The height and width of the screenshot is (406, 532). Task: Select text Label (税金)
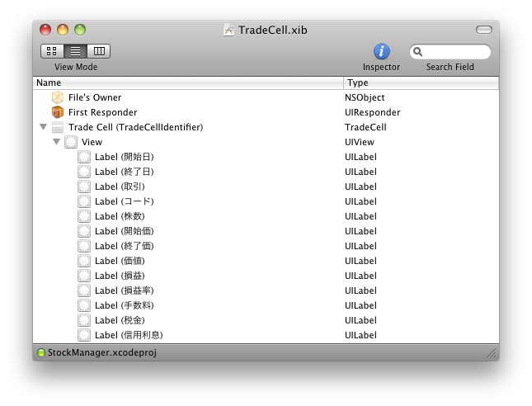[x=120, y=320]
